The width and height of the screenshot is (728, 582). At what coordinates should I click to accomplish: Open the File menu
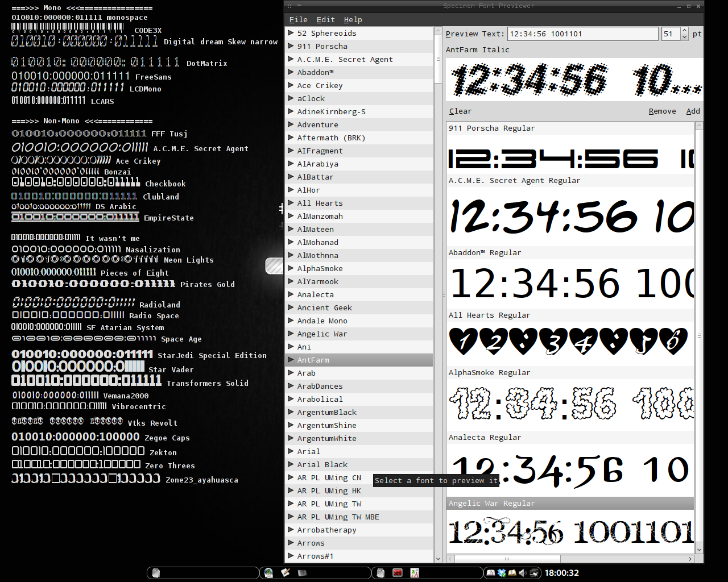click(298, 19)
